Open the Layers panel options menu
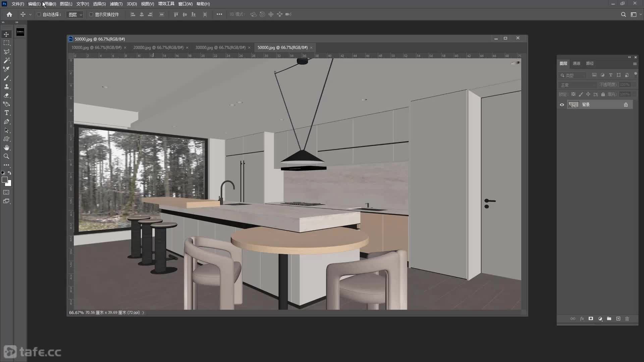The width and height of the screenshot is (644, 362). [635, 64]
